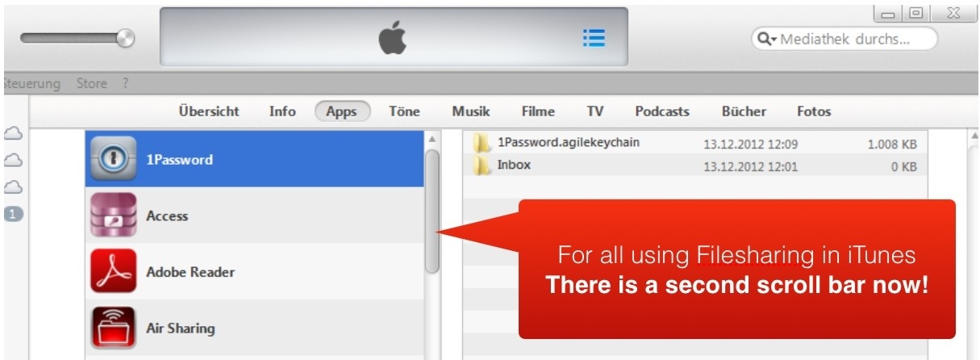Open the Up Next list icon

click(x=594, y=39)
